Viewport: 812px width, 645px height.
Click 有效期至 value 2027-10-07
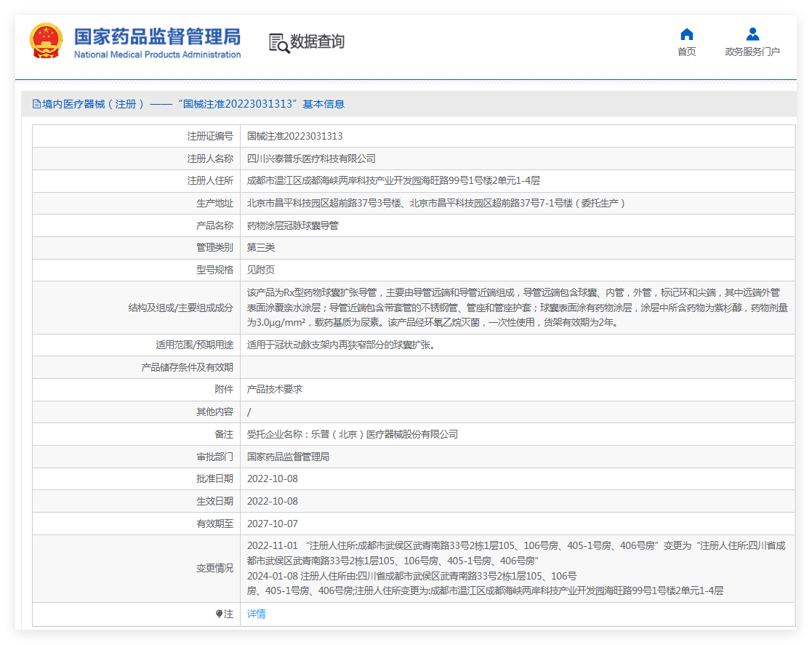[273, 524]
